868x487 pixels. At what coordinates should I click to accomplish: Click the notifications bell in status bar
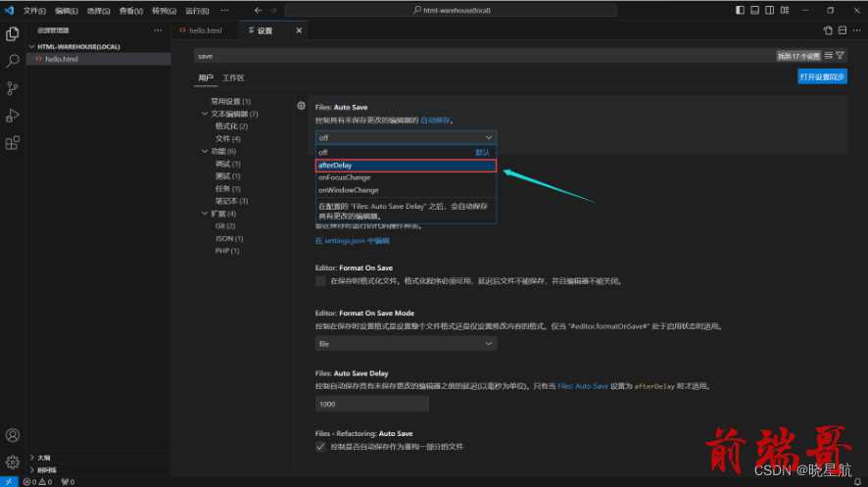tap(857, 482)
